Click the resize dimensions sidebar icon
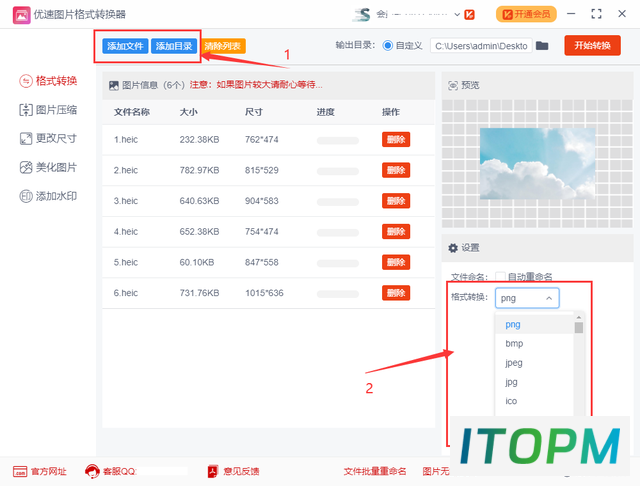Viewport: 640px width, 486px height. [26, 138]
